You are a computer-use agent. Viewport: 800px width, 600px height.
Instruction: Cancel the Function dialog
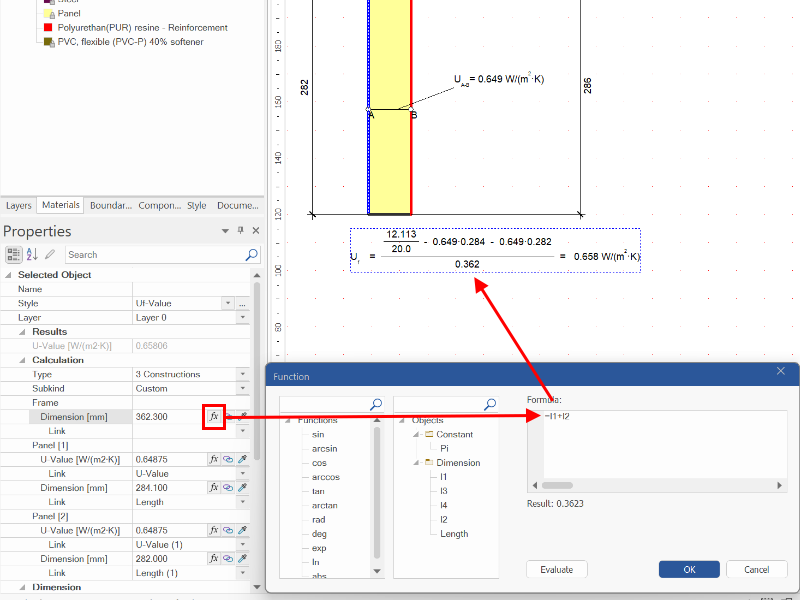pyautogui.click(x=757, y=569)
